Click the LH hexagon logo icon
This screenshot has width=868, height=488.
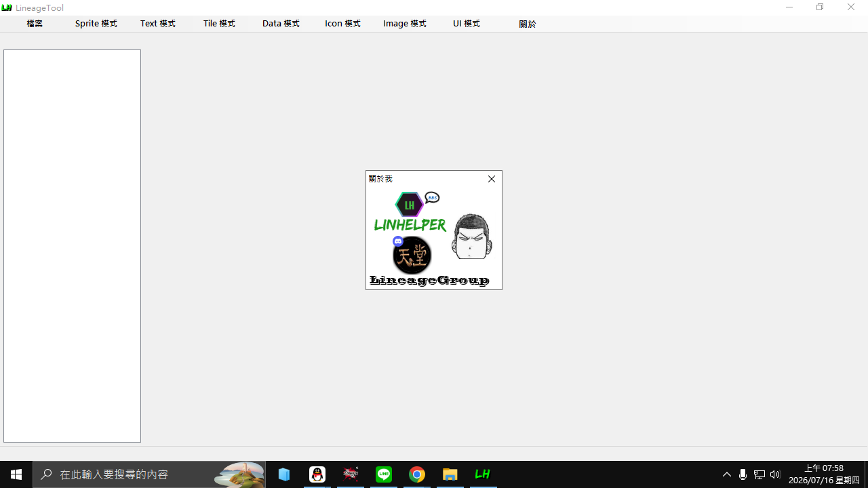point(410,205)
